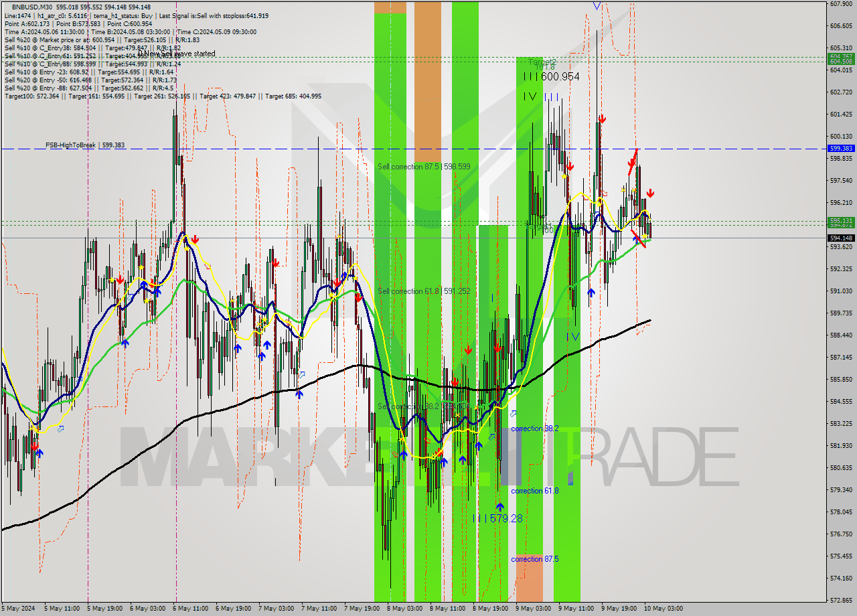Click the '9 May 19:00' time axis label
The height and width of the screenshot is (616, 857).
coord(619,609)
